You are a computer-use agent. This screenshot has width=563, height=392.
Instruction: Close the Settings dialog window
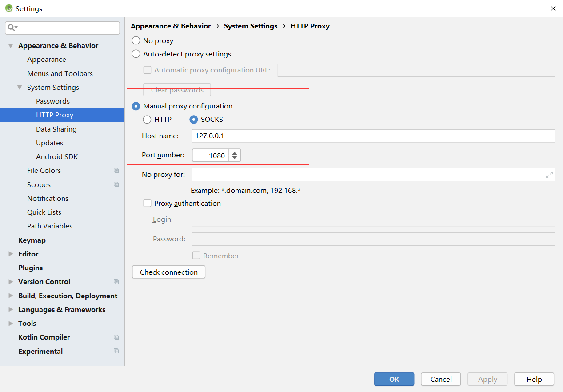click(553, 8)
